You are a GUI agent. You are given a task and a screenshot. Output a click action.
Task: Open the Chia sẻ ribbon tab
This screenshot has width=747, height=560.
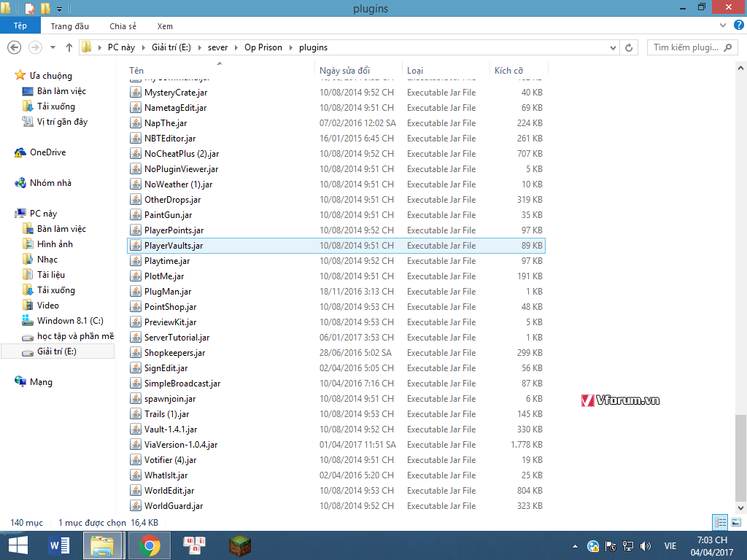click(123, 26)
